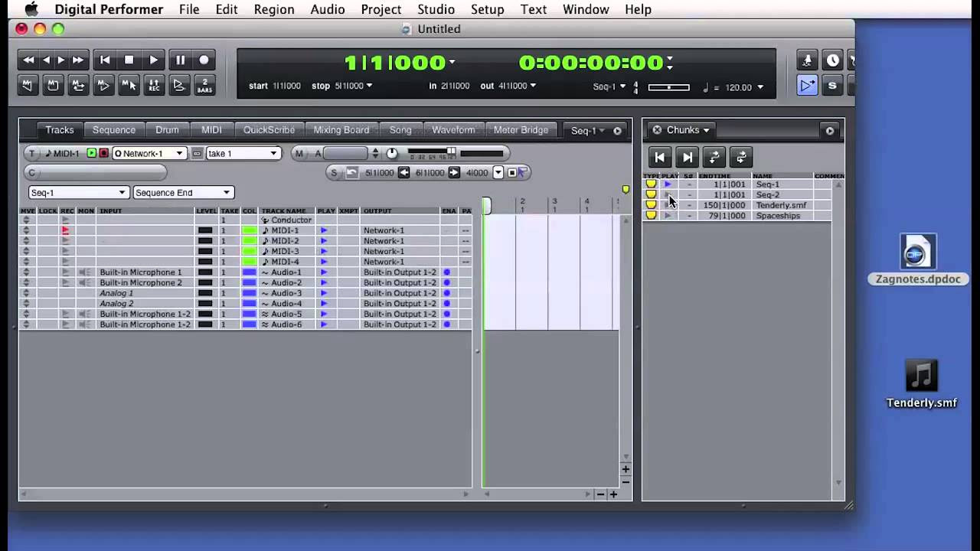Click the next chunk button

pos(687,158)
